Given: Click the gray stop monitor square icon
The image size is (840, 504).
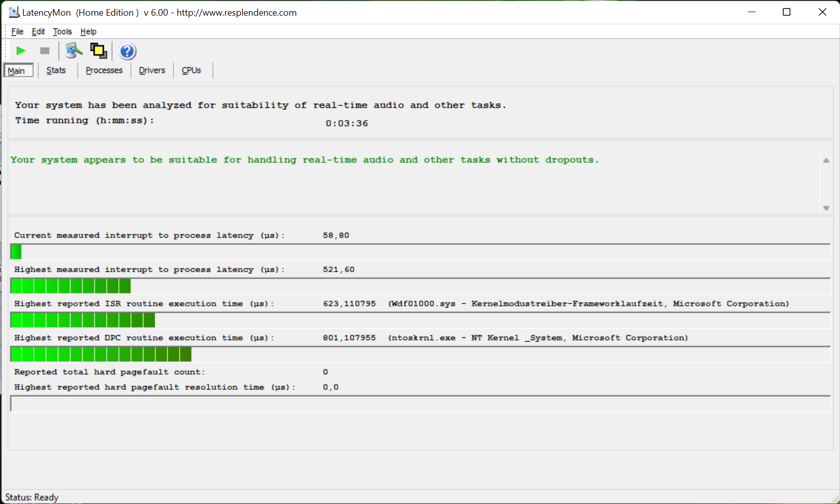Looking at the screenshot, I should tap(45, 51).
